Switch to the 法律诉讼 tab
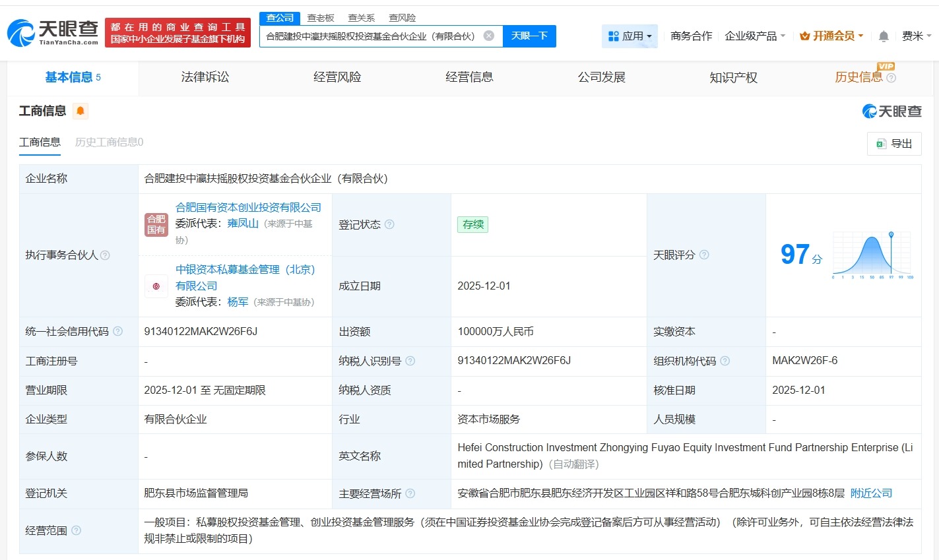This screenshot has width=939, height=560. 205,77
